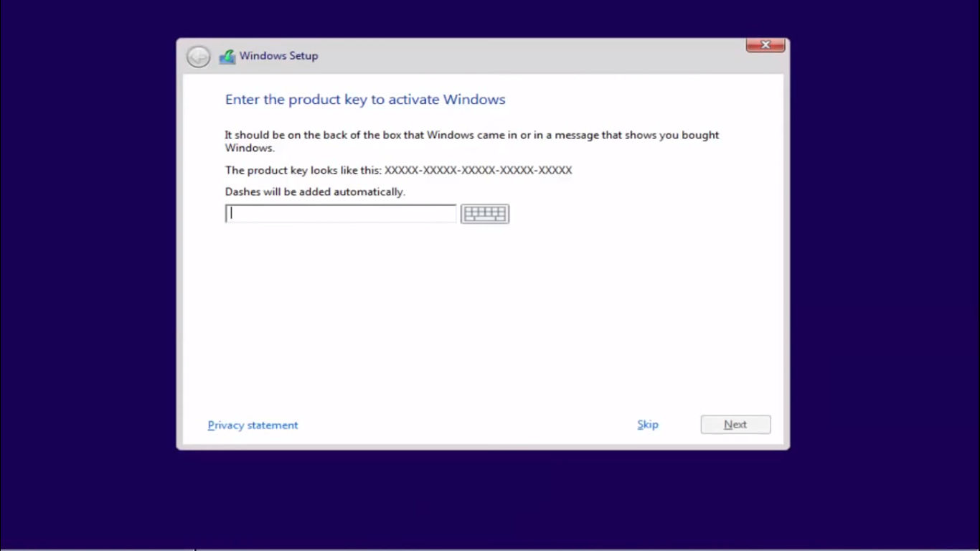The width and height of the screenshot is (980, 551).
Task: Close the Windows Setup dialog
Action: [765, 45]
